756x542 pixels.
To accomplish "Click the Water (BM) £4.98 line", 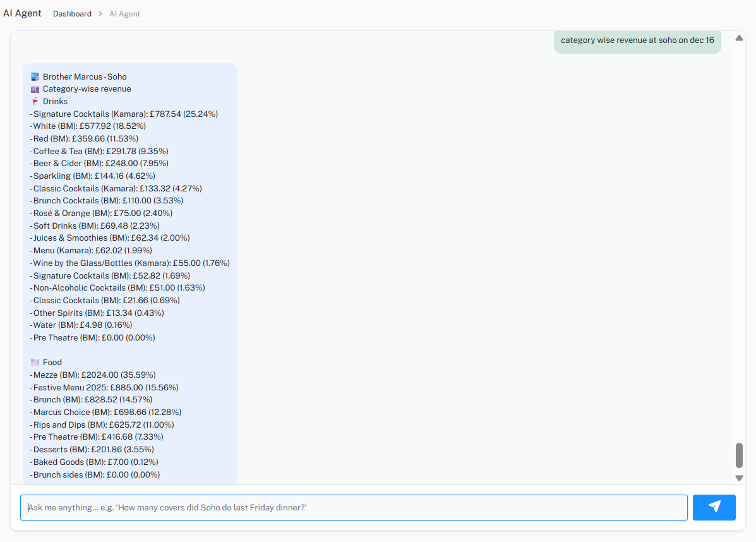I will click(x=81, y=325).
